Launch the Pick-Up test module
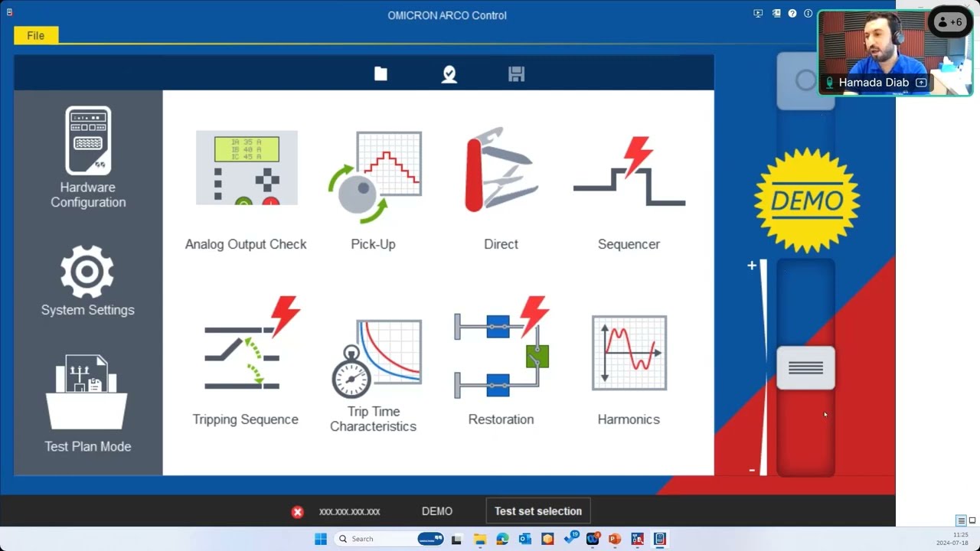This screenshot has width=980, height=551. [x=374, y=190]
